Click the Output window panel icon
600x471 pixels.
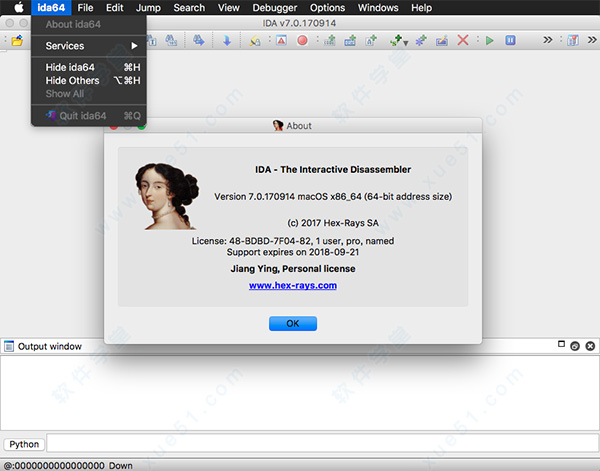[x=9, y=346]
